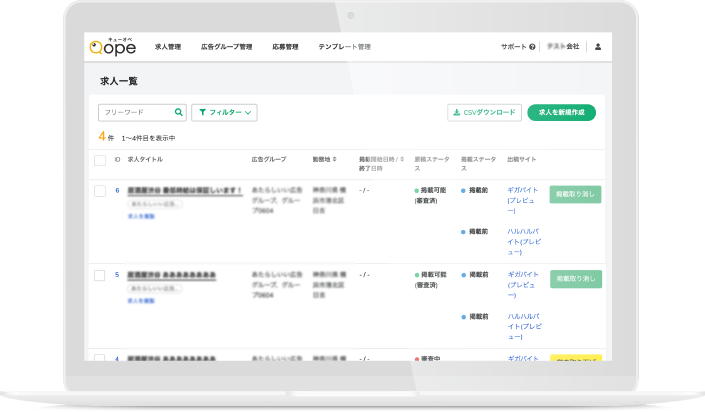Click the Qope logo
The image size is (705, 412).
(112, 46)
